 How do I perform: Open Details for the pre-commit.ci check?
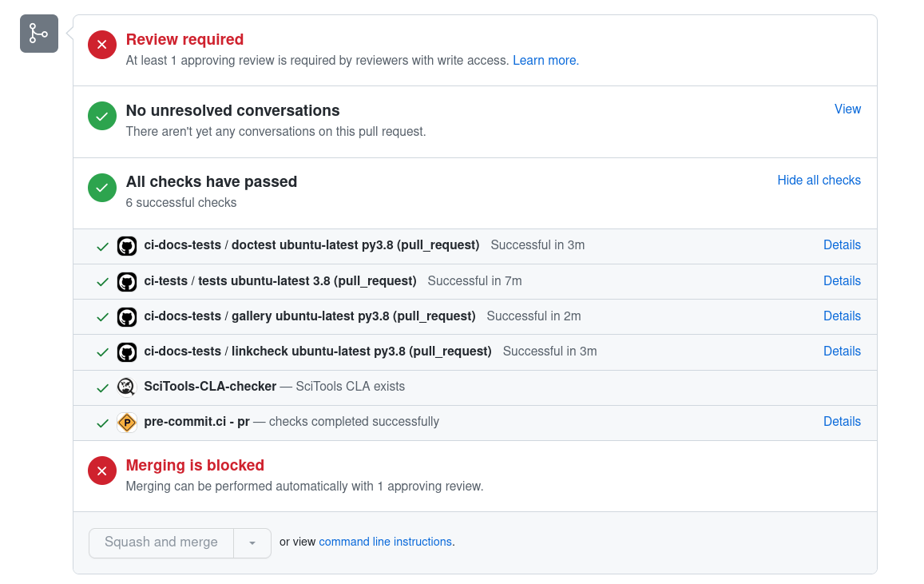point(842,421)
